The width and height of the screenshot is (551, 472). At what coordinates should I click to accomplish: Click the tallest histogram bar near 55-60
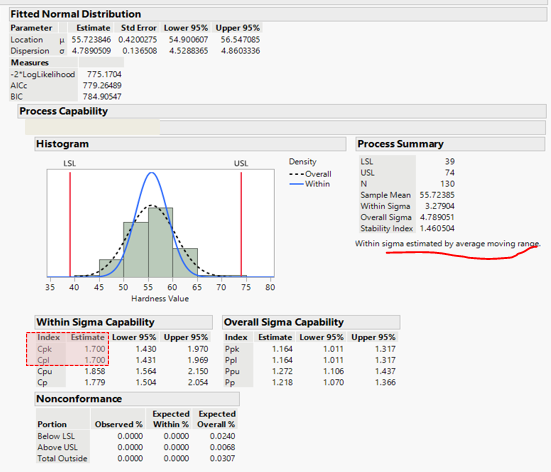(160, 242)
